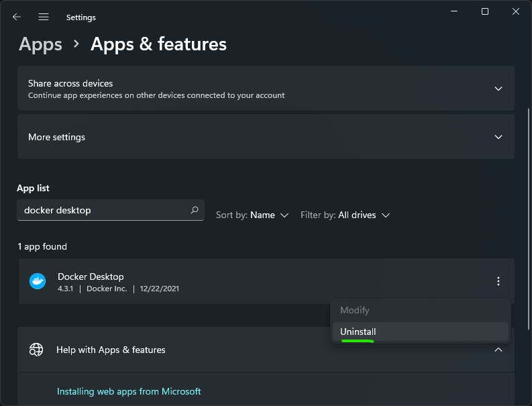Go to Apps breadcrumb

pos(40,44)
